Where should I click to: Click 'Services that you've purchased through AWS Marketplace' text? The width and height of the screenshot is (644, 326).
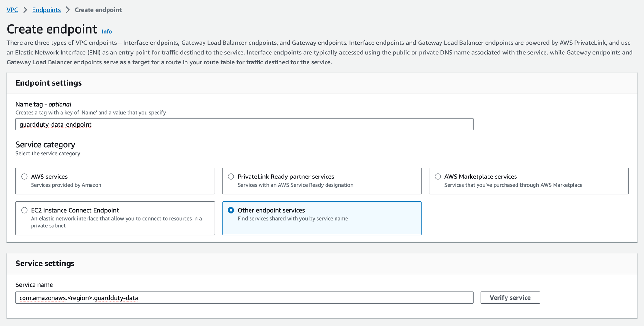[513, 185]
